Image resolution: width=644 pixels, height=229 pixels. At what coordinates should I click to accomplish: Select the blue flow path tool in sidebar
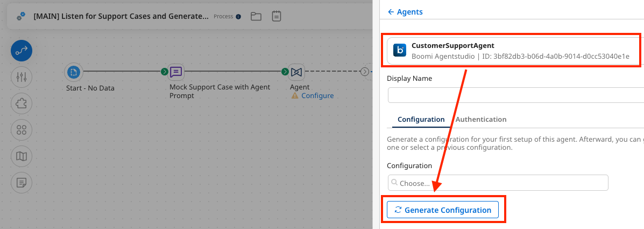pos(22,51)
